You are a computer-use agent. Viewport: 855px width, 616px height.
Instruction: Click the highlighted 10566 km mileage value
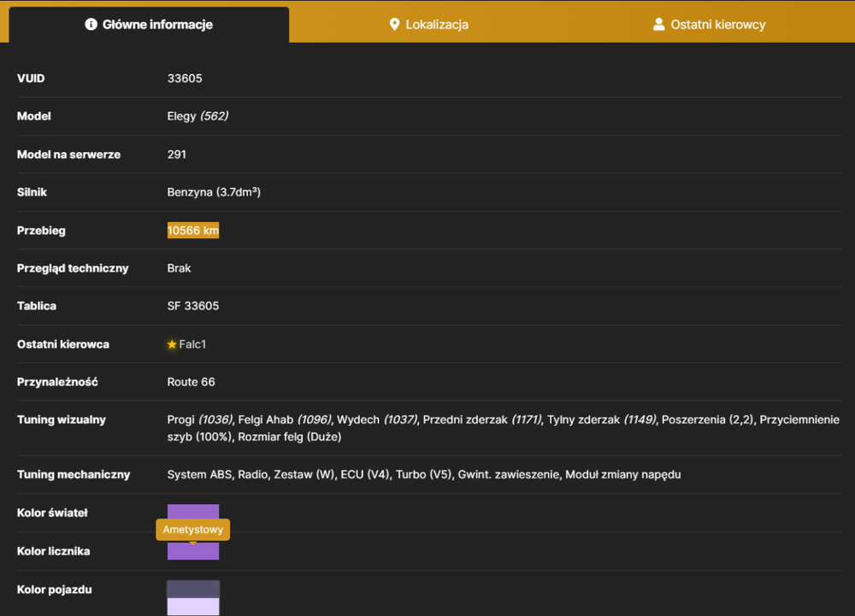coord(193,231)
